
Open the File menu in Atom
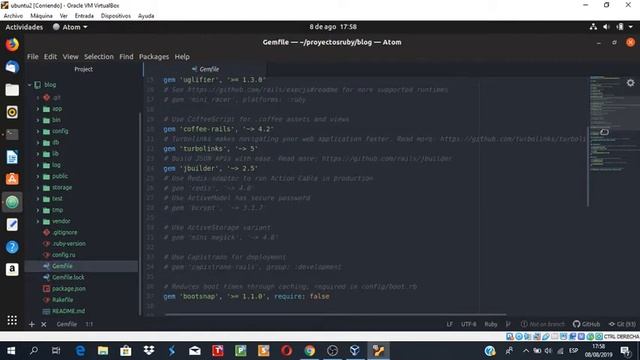(33, 57)
